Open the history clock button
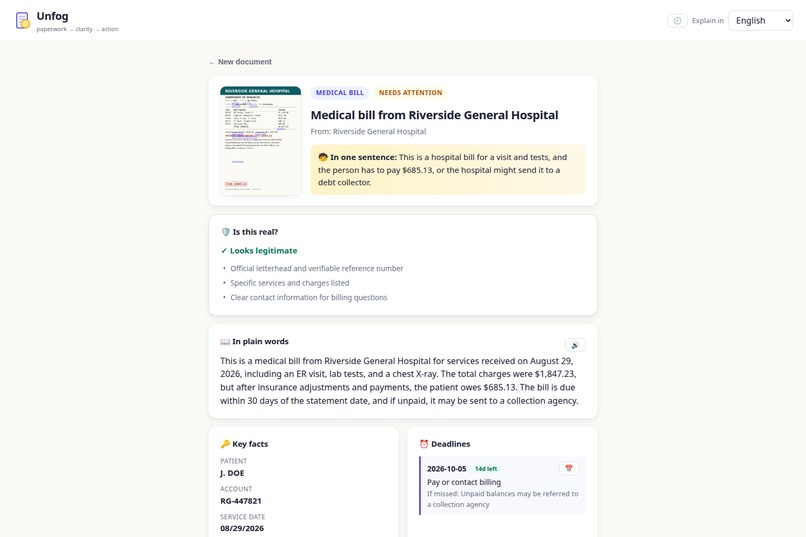Screen dimensions: 806x537 (x=677, y=21)
